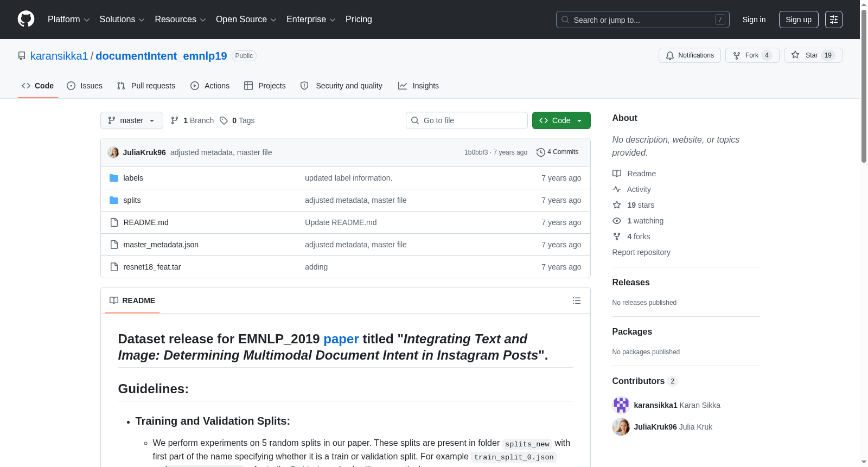The height and width of the screenshot is (467, 868).
Task: Switch to Security and quality tab
Action: pyautogui.click(x=341, y=86)
